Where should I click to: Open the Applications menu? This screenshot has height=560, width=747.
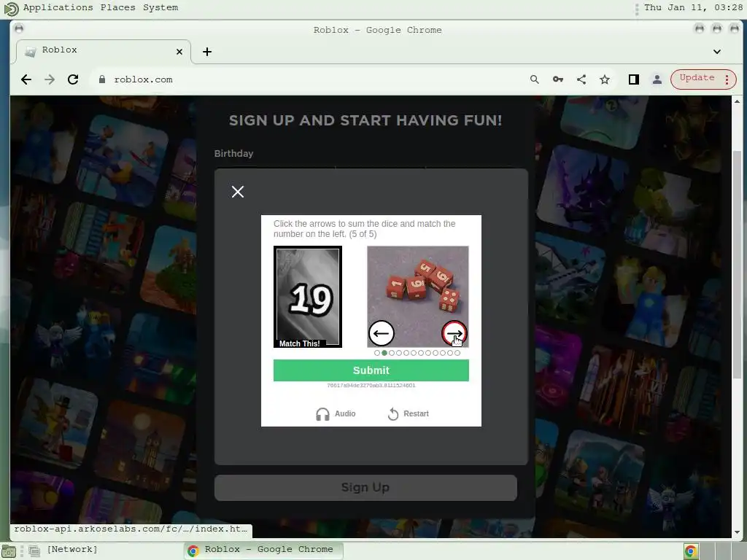(x=58, y=7)
